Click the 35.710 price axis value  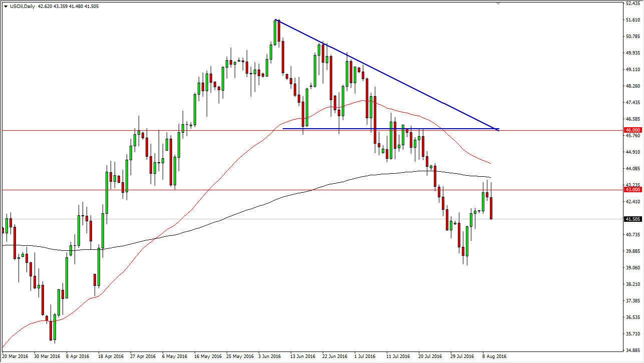click(633, 333)
